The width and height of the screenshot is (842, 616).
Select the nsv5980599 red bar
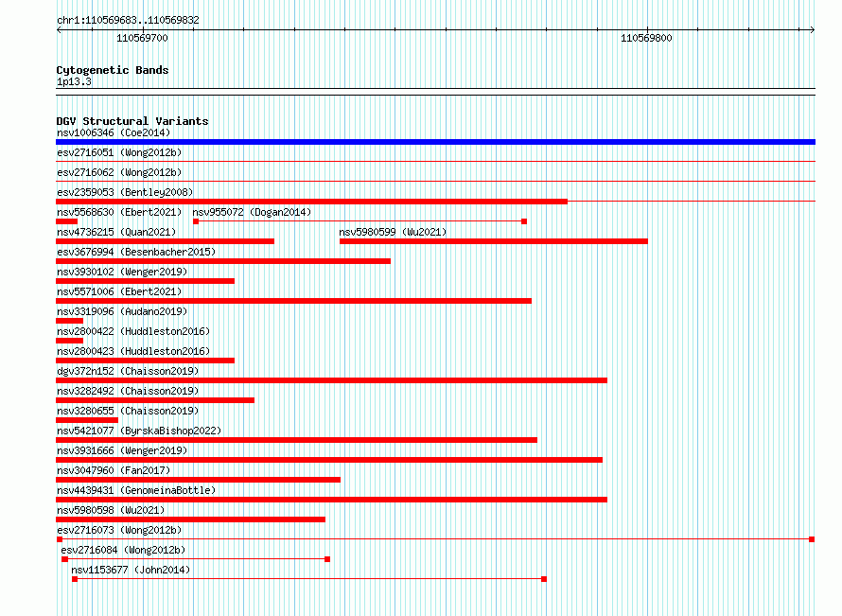494,241
